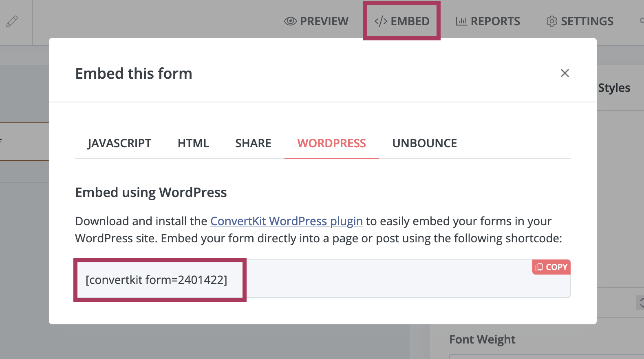The width and height of the screenshot is (644, 359).
Task: Open Settings with the gear icon
Action: (580, 21)
